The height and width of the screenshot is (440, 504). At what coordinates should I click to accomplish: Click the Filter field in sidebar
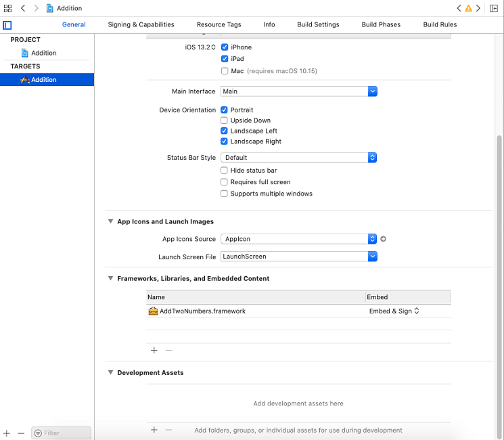point(61,433)
